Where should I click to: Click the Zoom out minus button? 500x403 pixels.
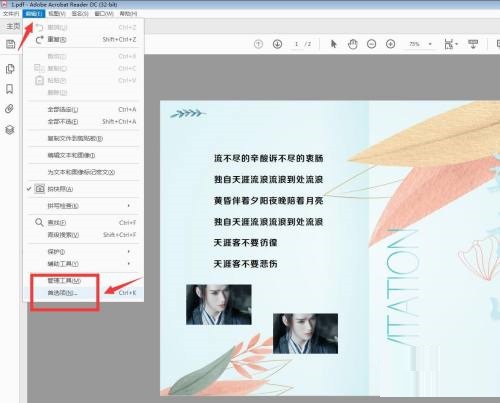(371, 44)
